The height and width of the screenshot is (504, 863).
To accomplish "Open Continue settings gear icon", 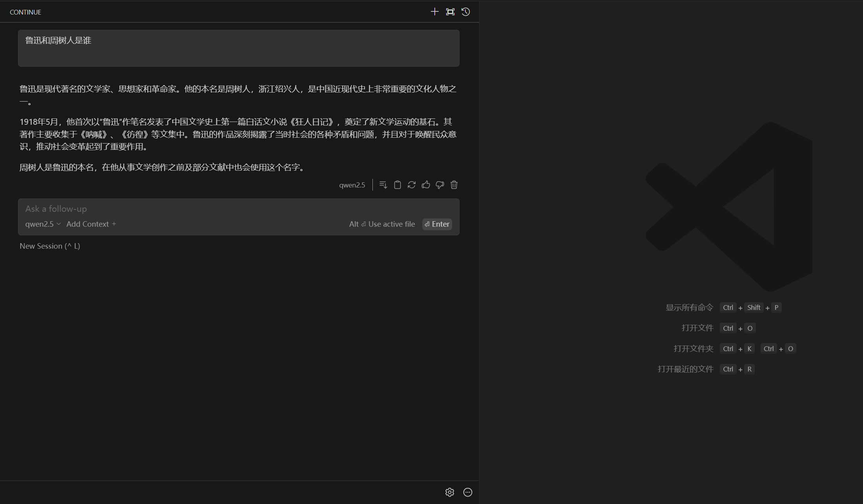I will 449,492.
